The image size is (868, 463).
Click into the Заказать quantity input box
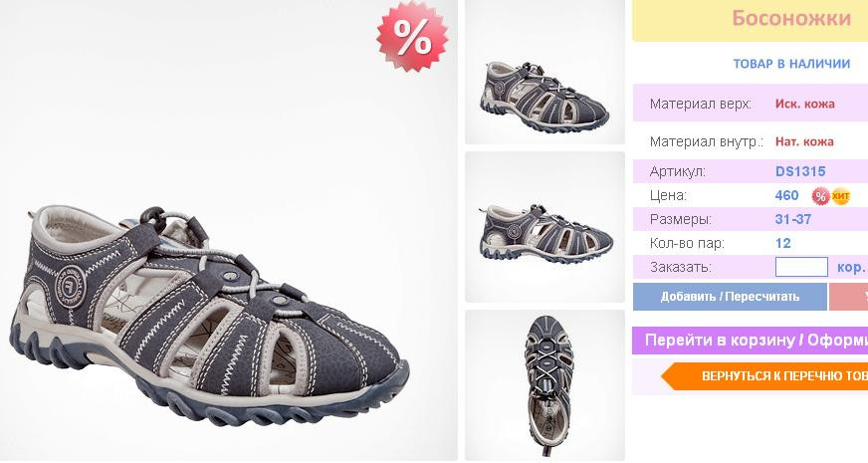tap(801, 267)
